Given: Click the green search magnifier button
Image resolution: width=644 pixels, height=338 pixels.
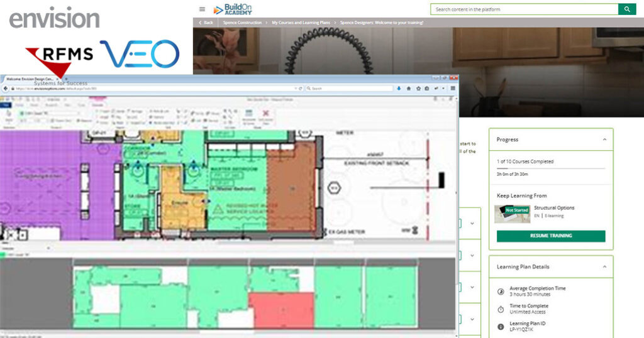Looking at the screenshot, I should click(x=627, y=9).
